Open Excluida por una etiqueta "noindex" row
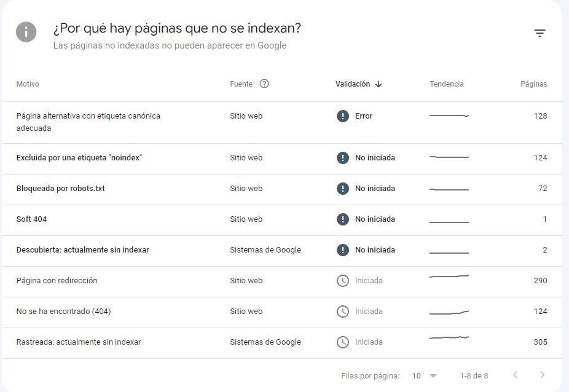The height and width of the screenshot is (392, 569). (x=282, y=159)
